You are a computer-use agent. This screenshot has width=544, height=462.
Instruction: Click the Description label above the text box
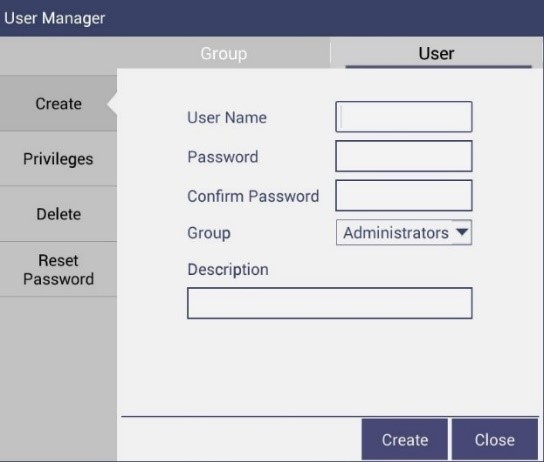(x=228, y=270)
